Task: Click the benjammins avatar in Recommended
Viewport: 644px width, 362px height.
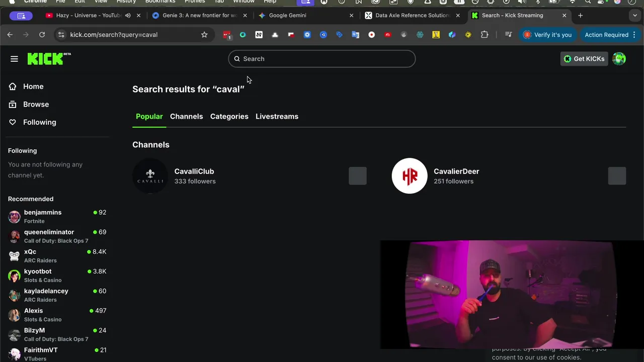Action: click(14, 217)
